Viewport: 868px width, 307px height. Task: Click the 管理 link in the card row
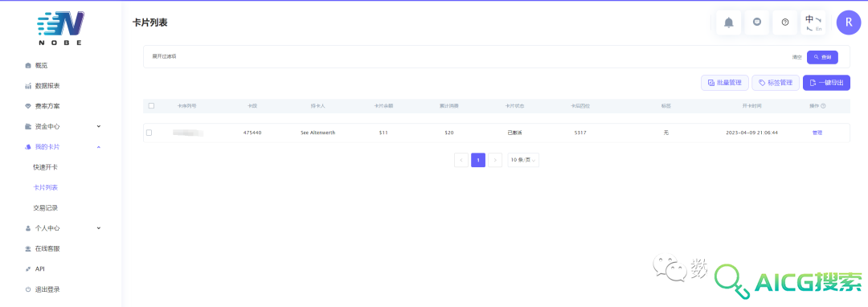(817, 133)
